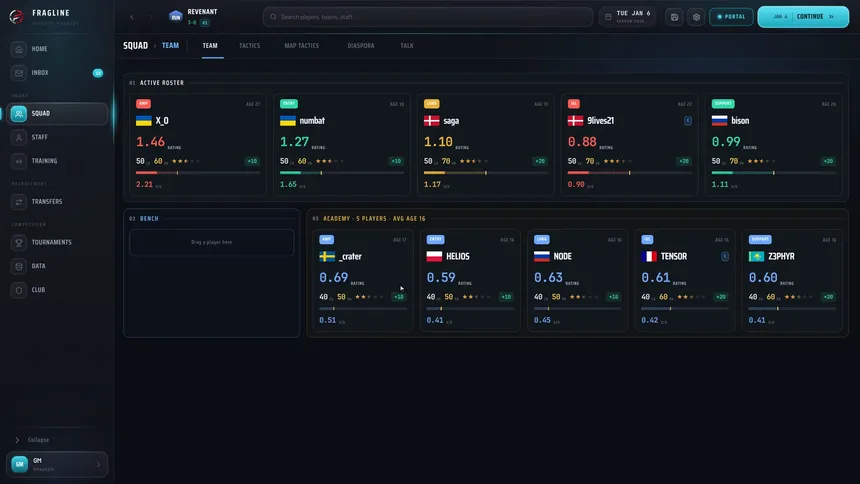Click the Active Roster heading
This screenshot has width=860, height=484.
[162, 83]
